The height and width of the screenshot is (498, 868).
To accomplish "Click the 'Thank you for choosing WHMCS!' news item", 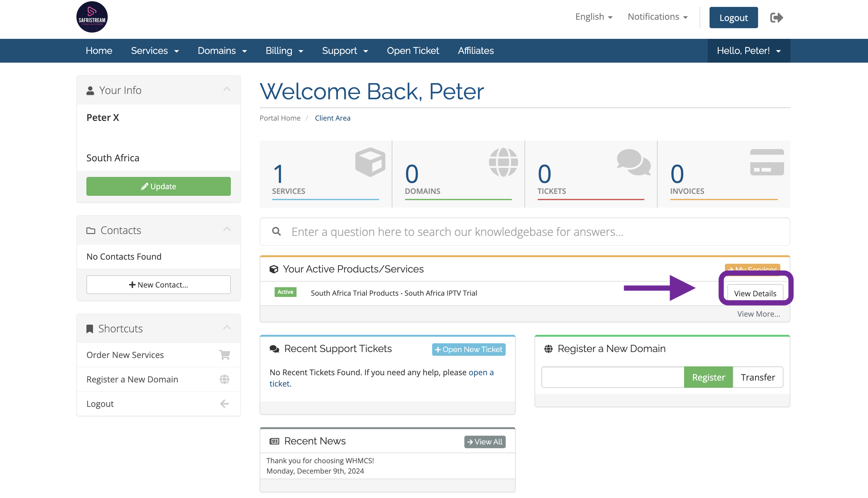I will click(x=320, y=460).
